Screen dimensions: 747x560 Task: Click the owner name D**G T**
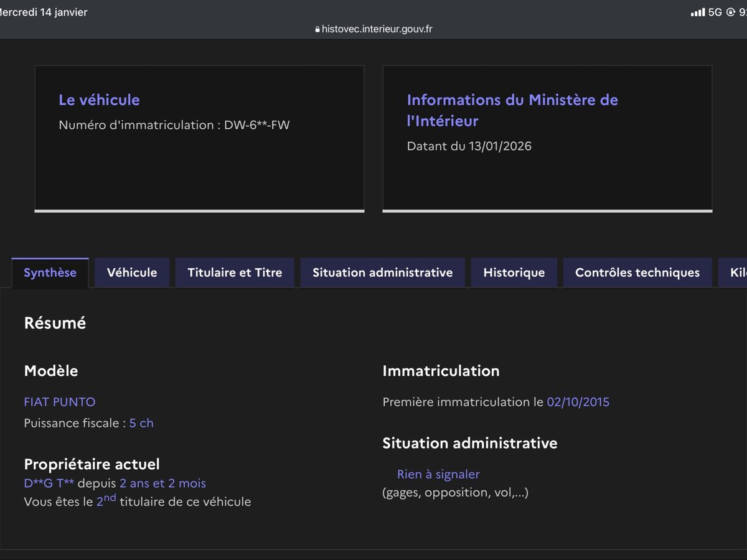[49, 483]
